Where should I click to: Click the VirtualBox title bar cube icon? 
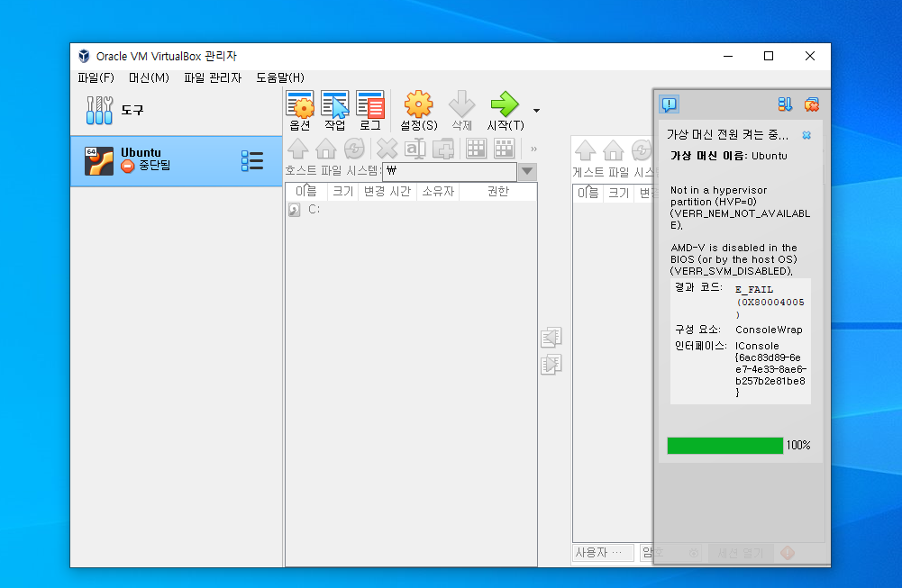(x=84, y=56)
